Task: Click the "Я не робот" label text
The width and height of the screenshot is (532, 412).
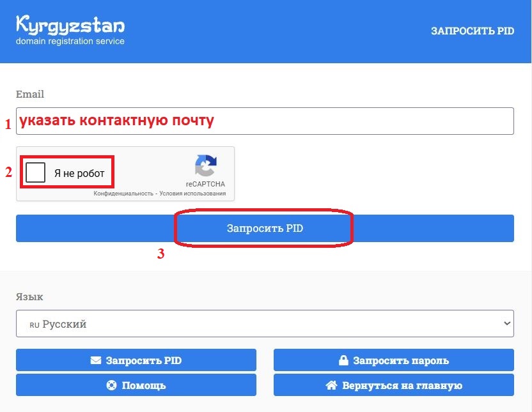Action: pos(79,173)
